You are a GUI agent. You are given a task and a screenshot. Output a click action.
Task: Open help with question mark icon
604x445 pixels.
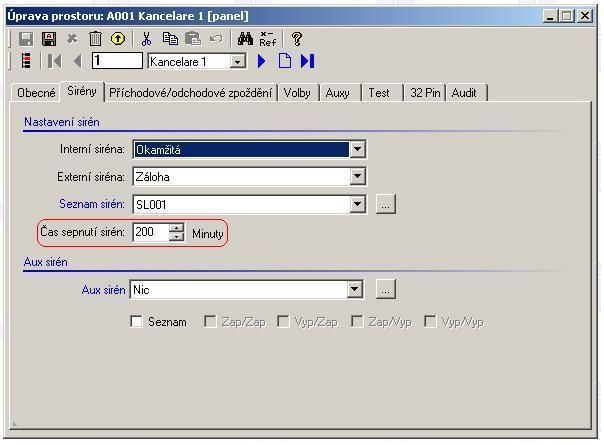pos(297,39)
